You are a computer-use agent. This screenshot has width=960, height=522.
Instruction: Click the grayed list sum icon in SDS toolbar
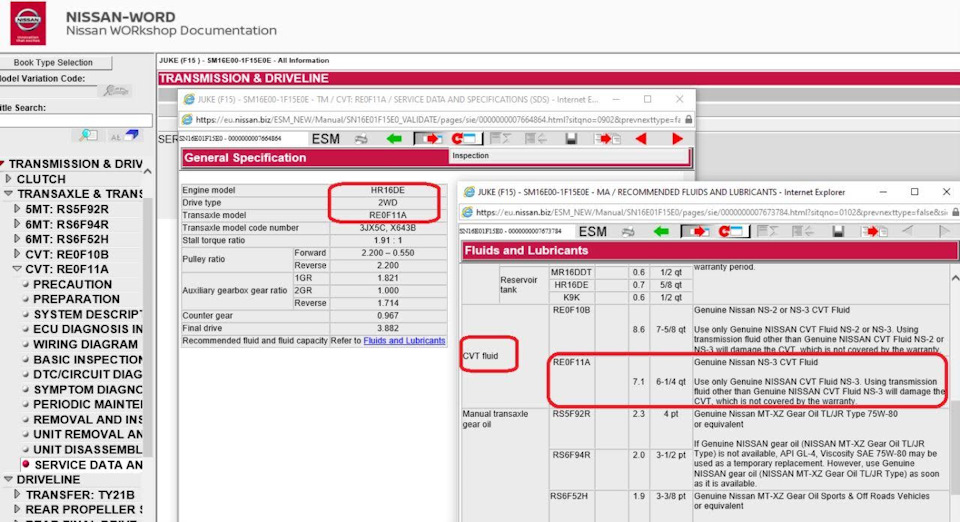(500, 139)
